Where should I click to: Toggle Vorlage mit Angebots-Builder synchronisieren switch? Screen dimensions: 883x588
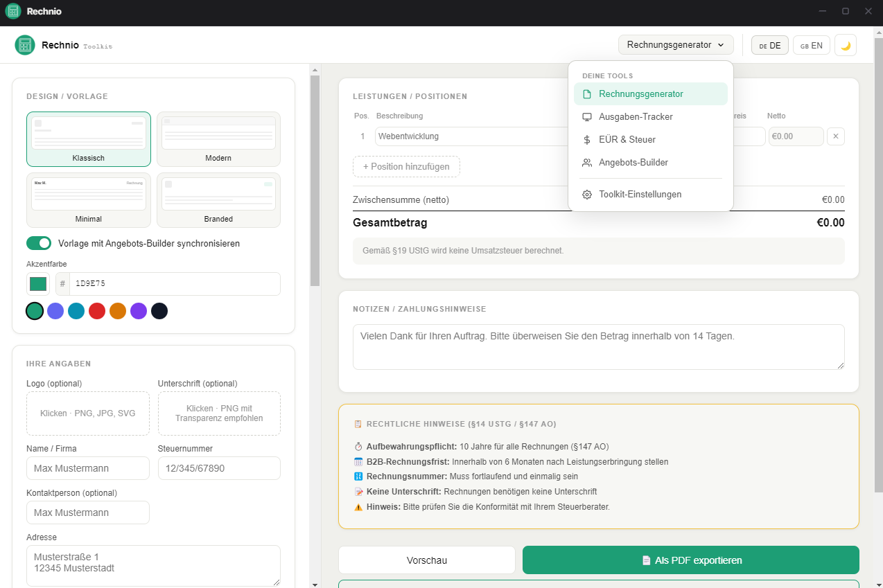pyautogui.click(x=39, y=243)
